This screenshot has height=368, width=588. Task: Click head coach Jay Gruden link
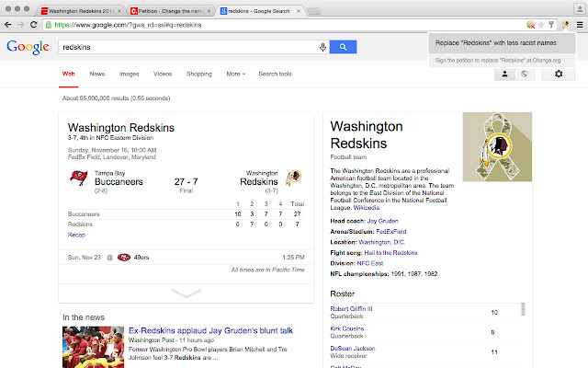pyautogui.click(x=382, y=221)
